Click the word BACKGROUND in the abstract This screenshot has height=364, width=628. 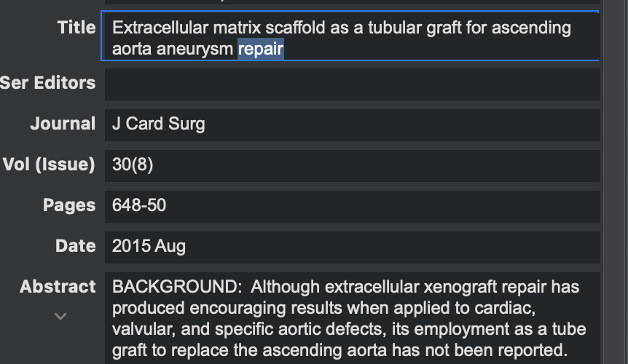point(176,288)
